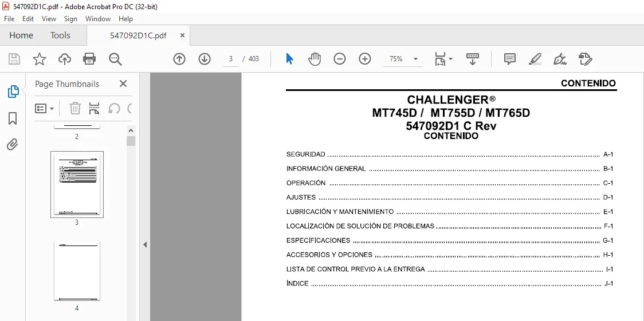Open the Edit menu

tap(28, 18)
